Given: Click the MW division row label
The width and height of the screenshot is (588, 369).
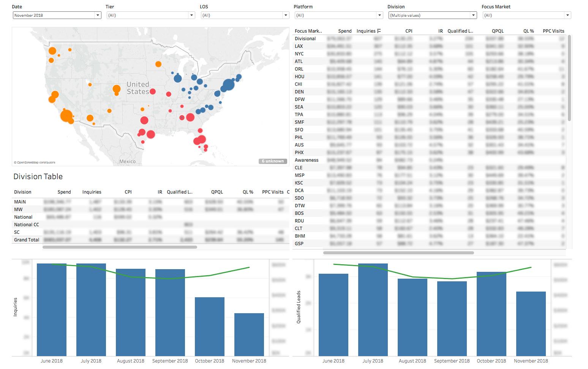Looking at the screenshot, I should click(18, 210).
